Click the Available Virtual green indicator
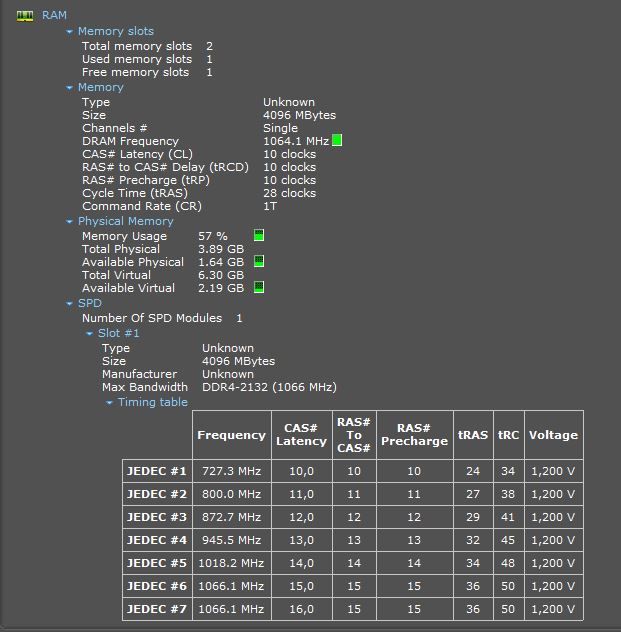Screen dimensions: 621x632 [259, 288]
